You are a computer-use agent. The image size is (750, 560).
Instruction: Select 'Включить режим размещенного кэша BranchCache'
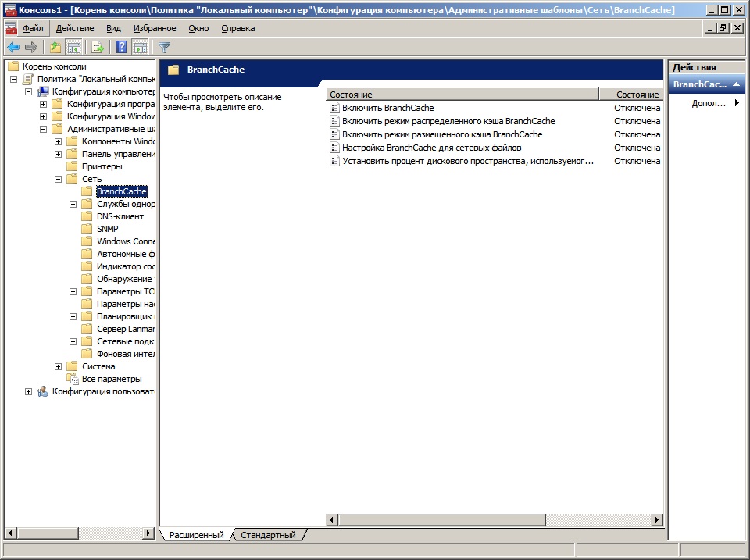pos(442,134)
